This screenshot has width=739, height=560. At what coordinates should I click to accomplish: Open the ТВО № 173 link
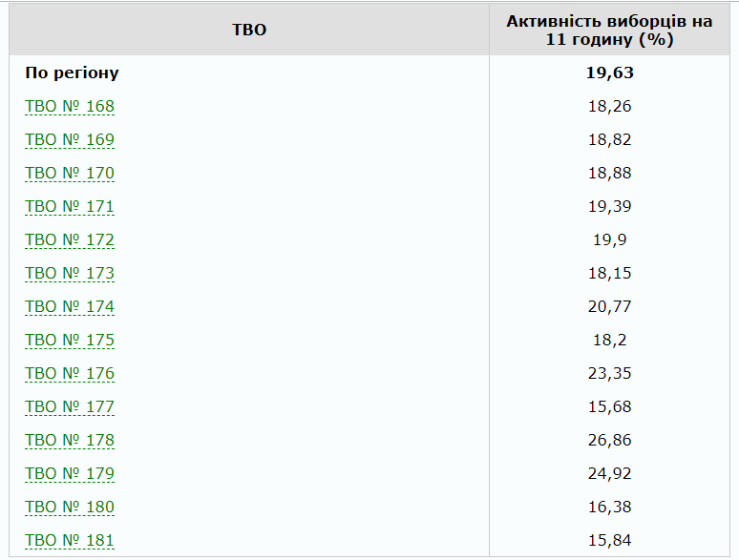click(70, 274)
